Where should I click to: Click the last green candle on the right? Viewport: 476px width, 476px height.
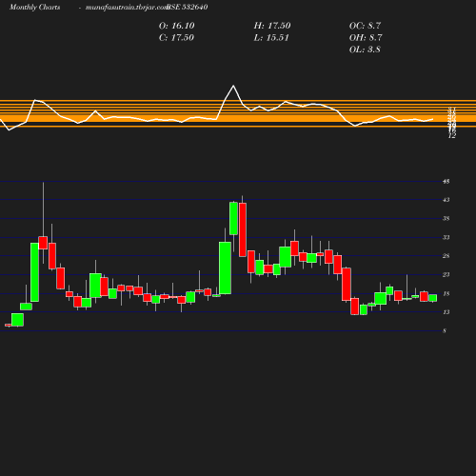tap(433, 298)
